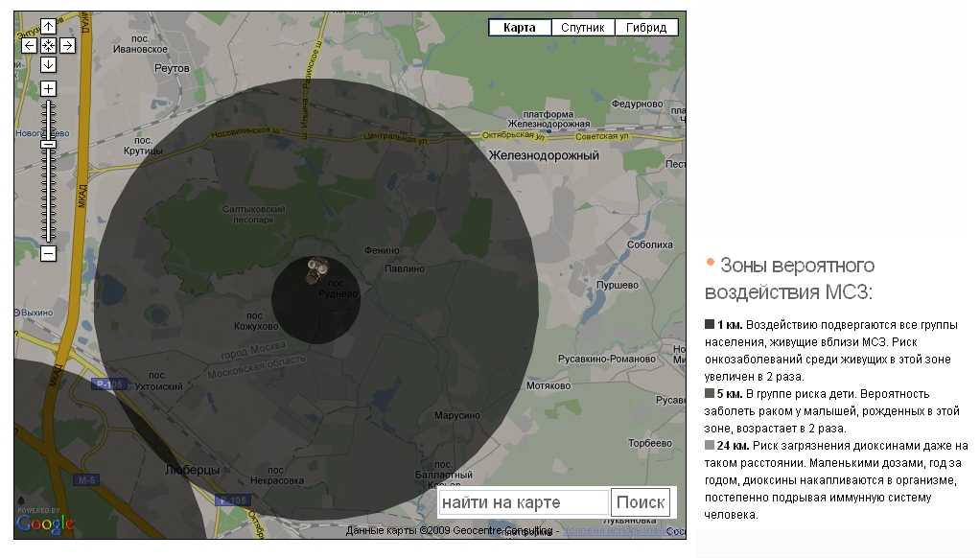Image resolution: width=980 pixels, height=558 pixels.
Task: Click the Железнодорожный city label
Action: coord(544,155)
